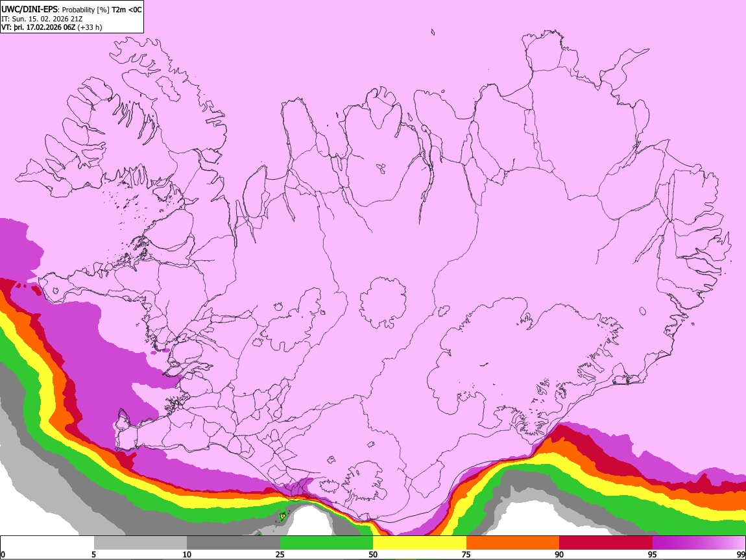Click the red 90–95% legend band
The image size is (746, 560).
coord(606,543)
